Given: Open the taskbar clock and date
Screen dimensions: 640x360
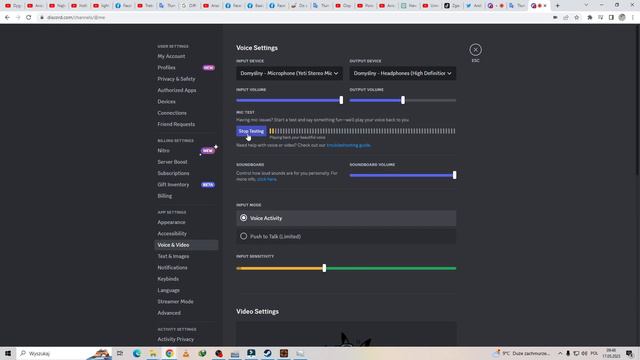Looking at the screenshot, I should click(611, 353).
